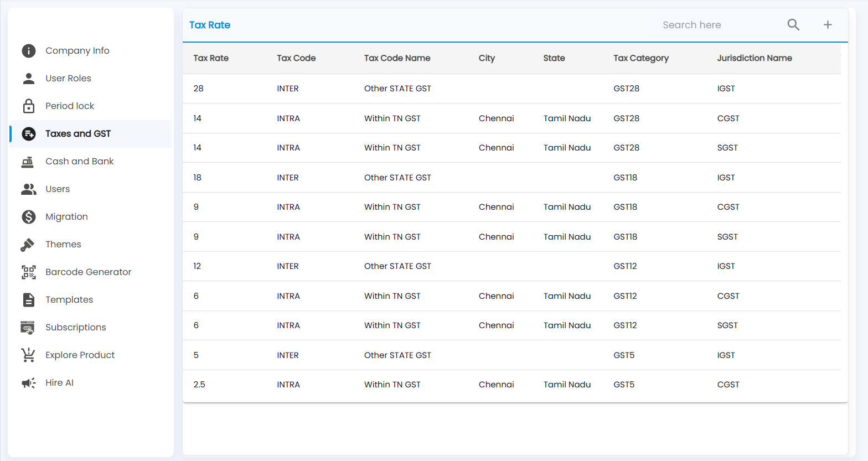Click the 5 tax rate cell

tap(196, 355)
